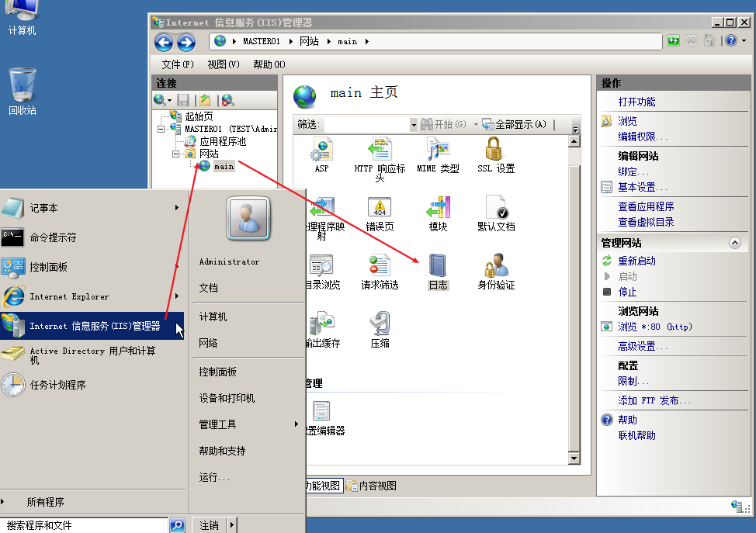
Task: Launch Internet 信息服务(IIS)管理器 from start menu
Action: (92, 326)
